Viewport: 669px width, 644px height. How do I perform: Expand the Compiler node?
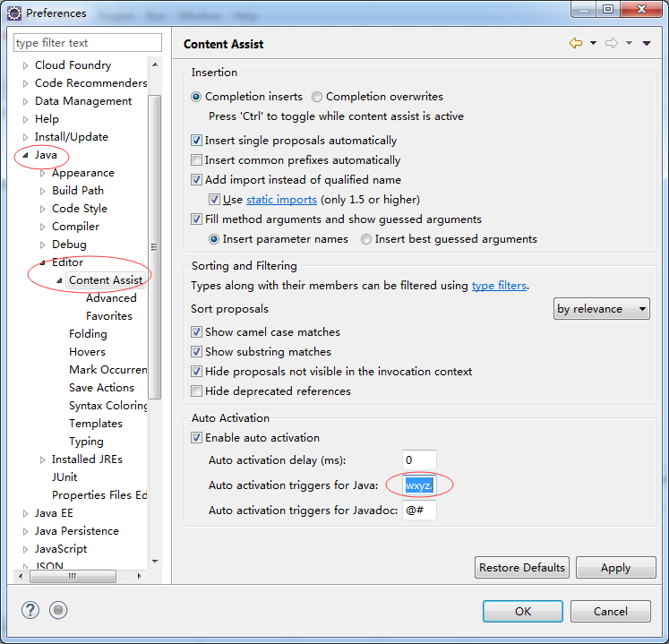click(42, 227)
